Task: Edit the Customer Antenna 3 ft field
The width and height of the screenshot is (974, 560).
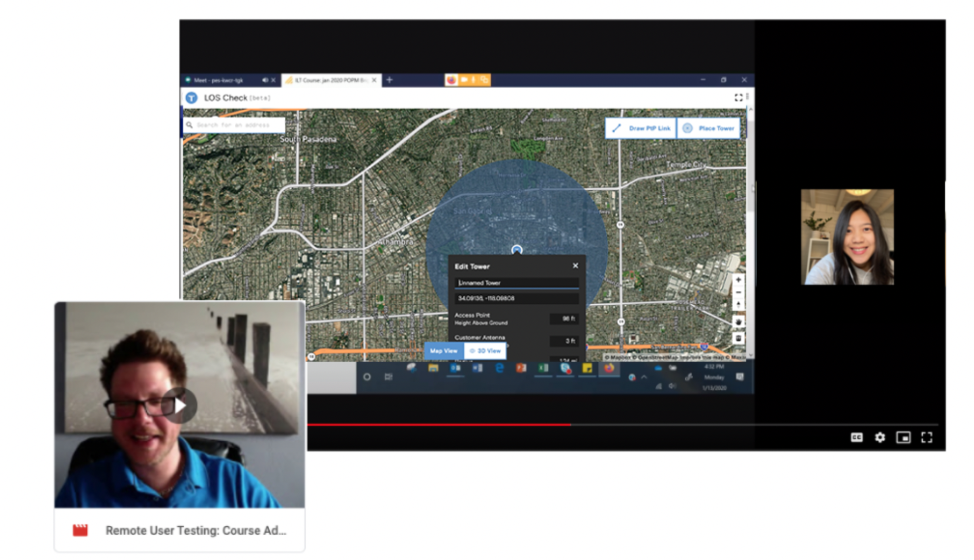Action: 565,341
